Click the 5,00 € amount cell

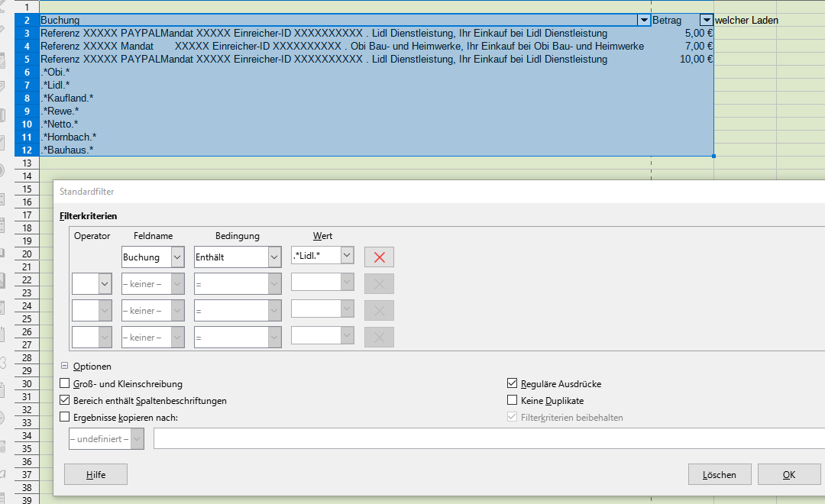pos(682,33)
